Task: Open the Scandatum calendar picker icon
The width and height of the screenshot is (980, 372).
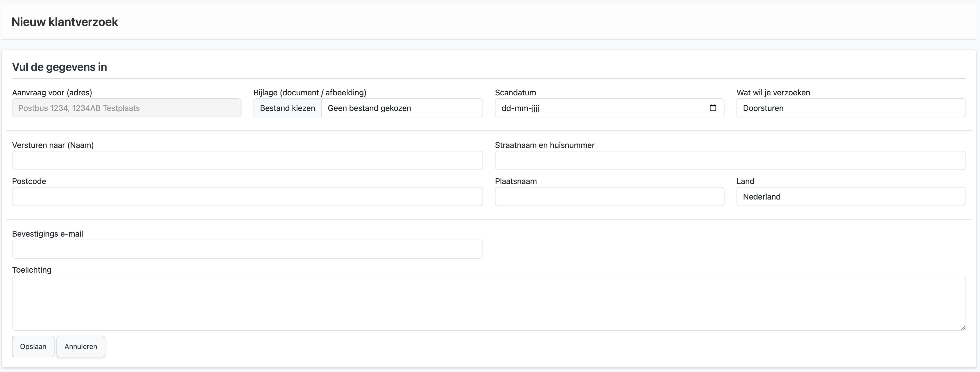Action: coord(712,108)
